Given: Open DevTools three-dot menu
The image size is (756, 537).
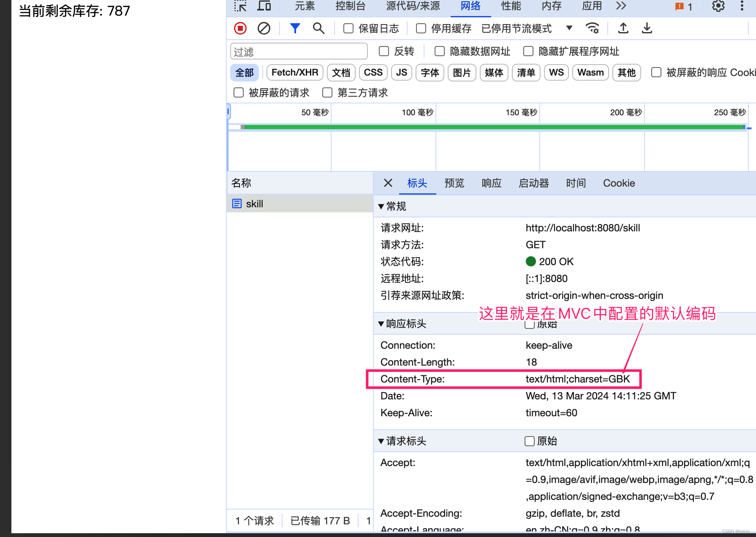Looking at the screenshot, I should pos(742,6).
